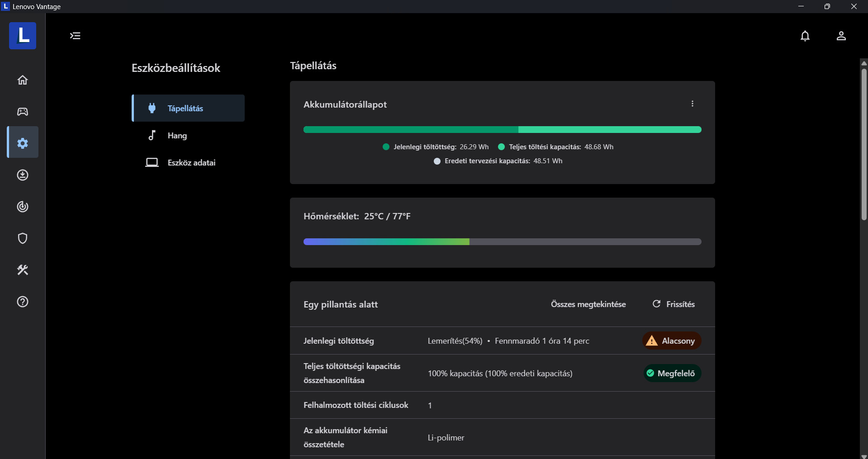This screenshot has width=868, height=459.
Task: Open Akkumulátorállapot three-dot options menu
Action: pyautogui.click(x=692, y=104)
